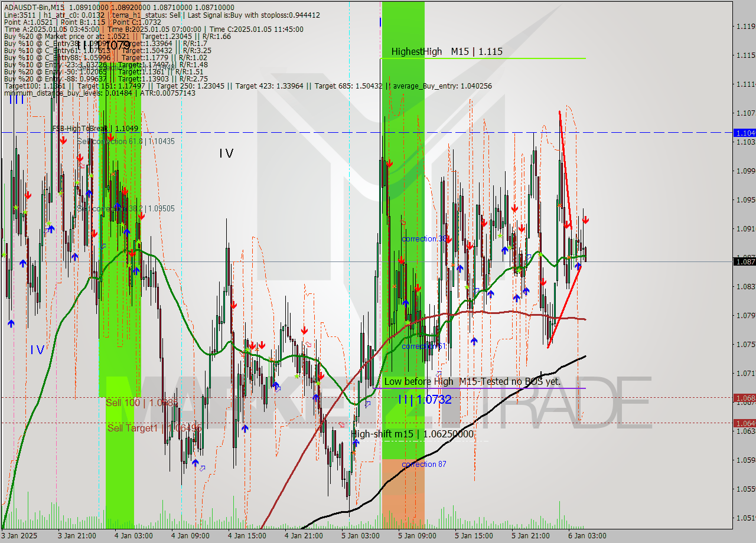Click the '5 Jan 09:00' time axis label
This screenshot has height=543, width=756.
point(417,536)
